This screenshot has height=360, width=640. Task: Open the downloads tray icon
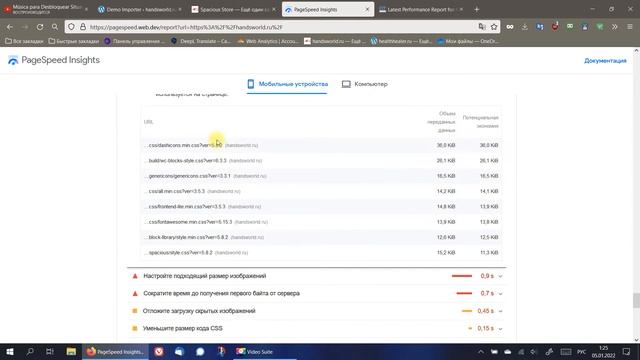point(524,27)
